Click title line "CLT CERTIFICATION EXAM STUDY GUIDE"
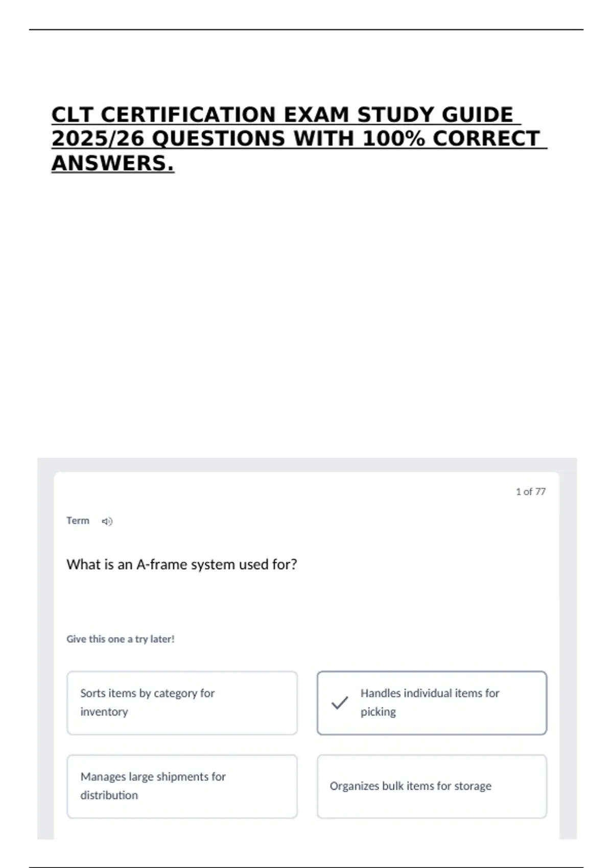Screen dimensions: 613x868 pyautogui.click(x=282, y=115)
